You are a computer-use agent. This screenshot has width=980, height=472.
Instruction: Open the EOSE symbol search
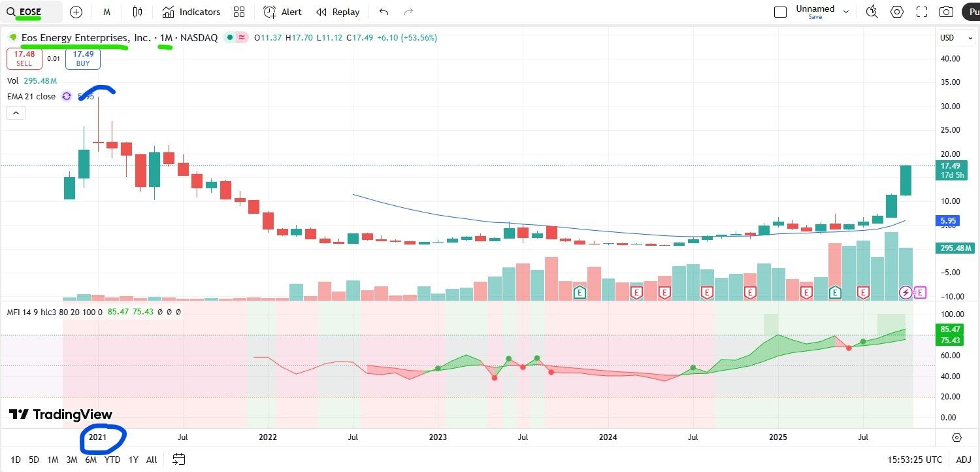(x=31, y=12)
